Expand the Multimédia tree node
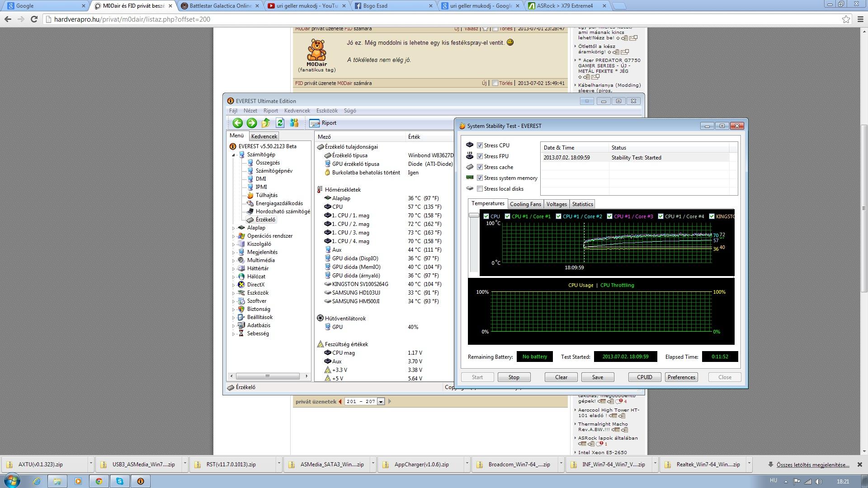Screen dimensions: 868x488 (234, 261)
